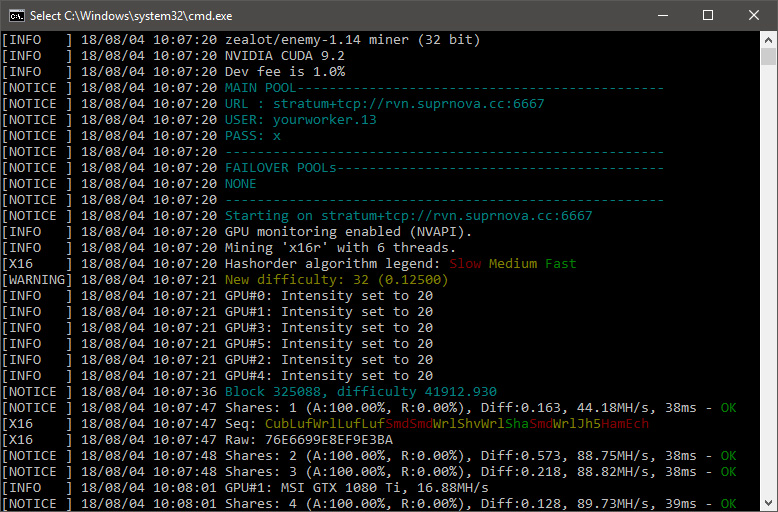This screenshot has height=512, width=778.
Task: Click 'Diff:0.573' value
Action: (520, 455)
